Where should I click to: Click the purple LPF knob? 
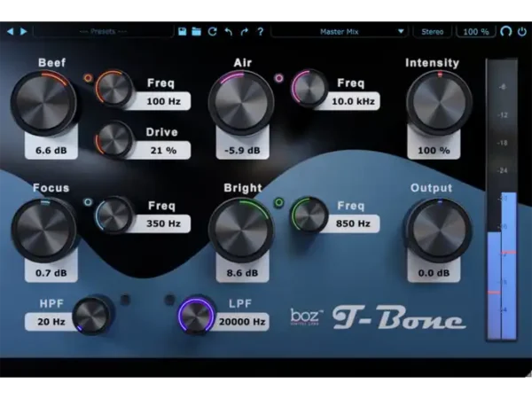coord(197,315)
